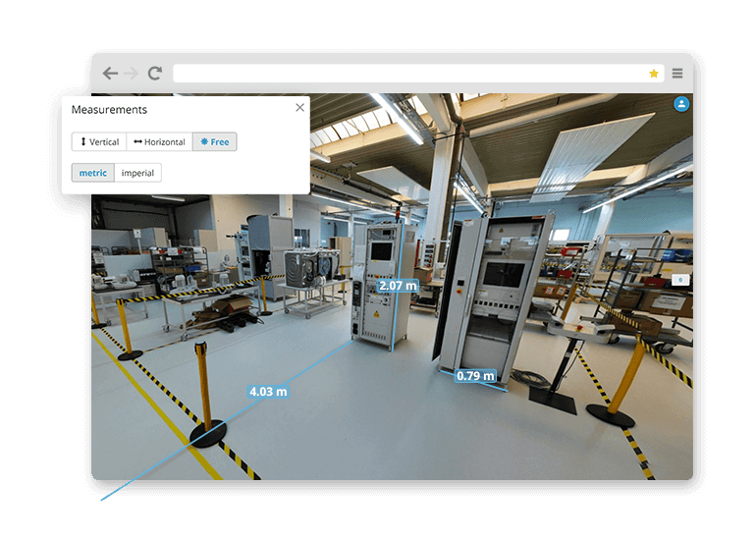Click the vertical arrow icon beside Vertical
756x540 pixels.
[x=83, y=142]
